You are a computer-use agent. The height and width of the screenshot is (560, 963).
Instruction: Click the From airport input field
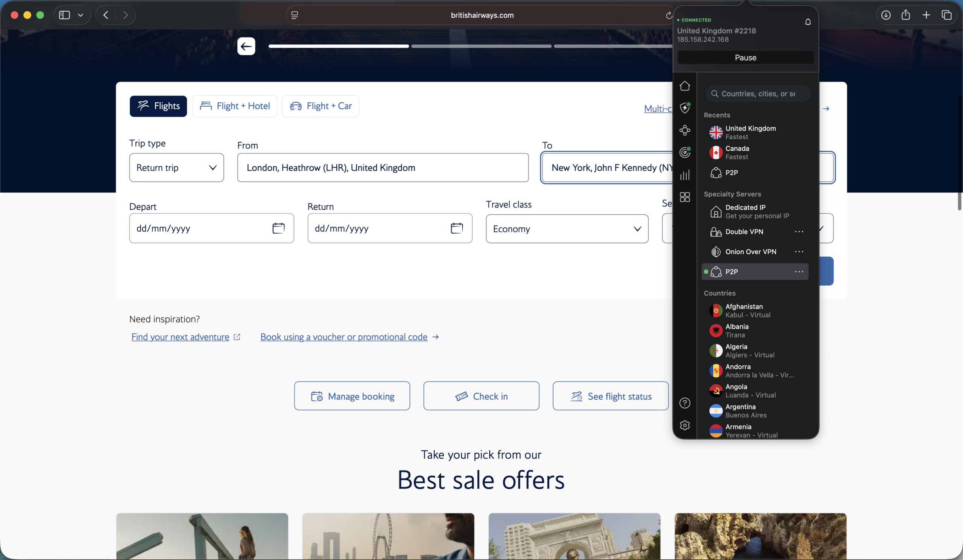383,168
